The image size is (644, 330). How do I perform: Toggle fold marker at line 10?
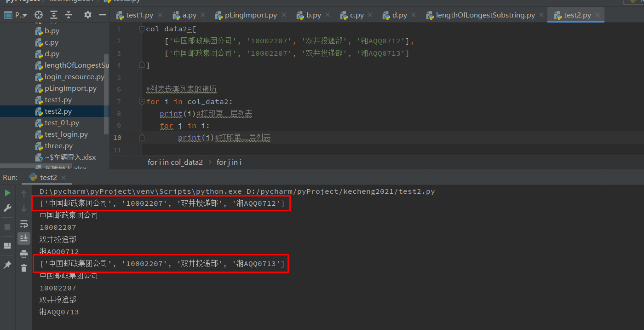coord(142,137)
